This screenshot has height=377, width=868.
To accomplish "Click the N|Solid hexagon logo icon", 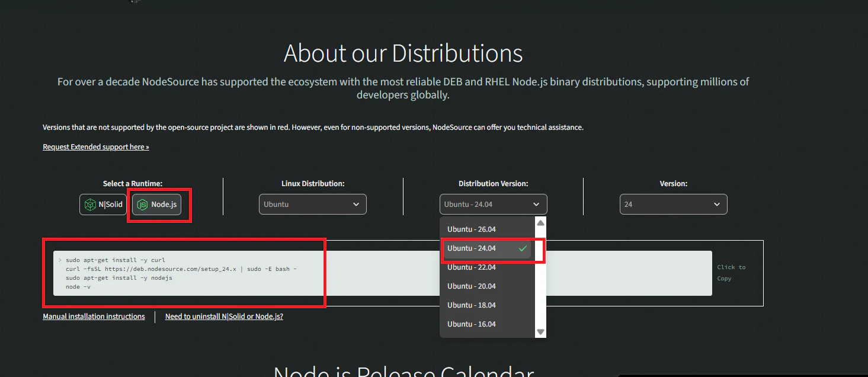I will (90, 205).
